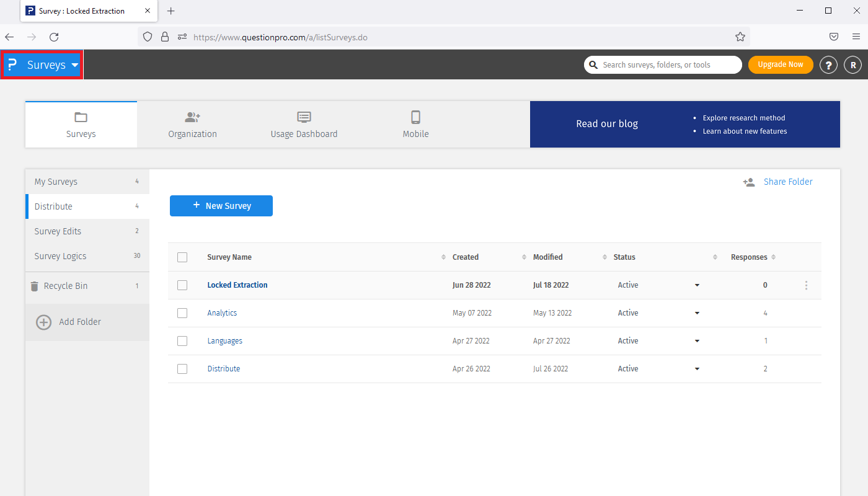
Task: Open the Recycle Bin trash icon
Action: [x=33, y=286]
